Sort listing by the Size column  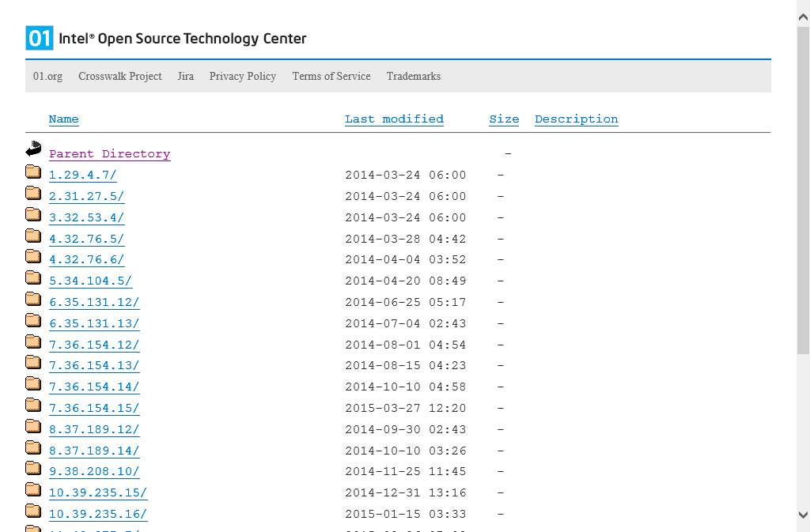pos(504,119)
